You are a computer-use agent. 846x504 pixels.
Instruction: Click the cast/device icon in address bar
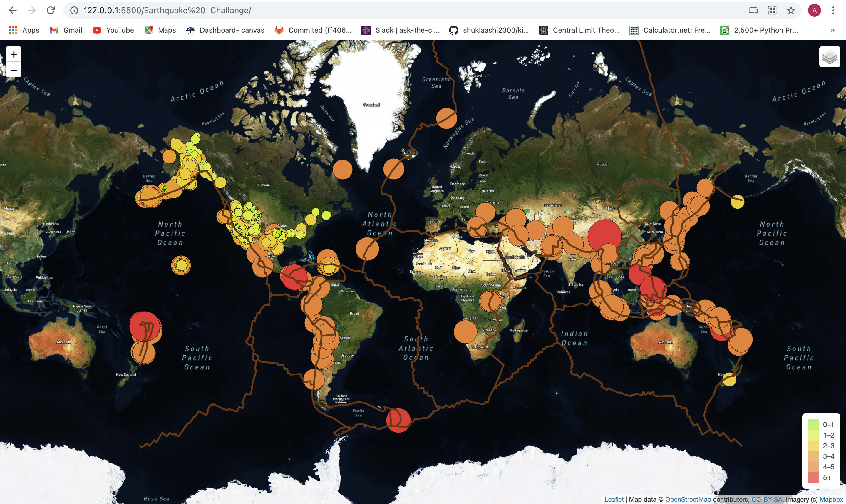(x=753, y=11)
